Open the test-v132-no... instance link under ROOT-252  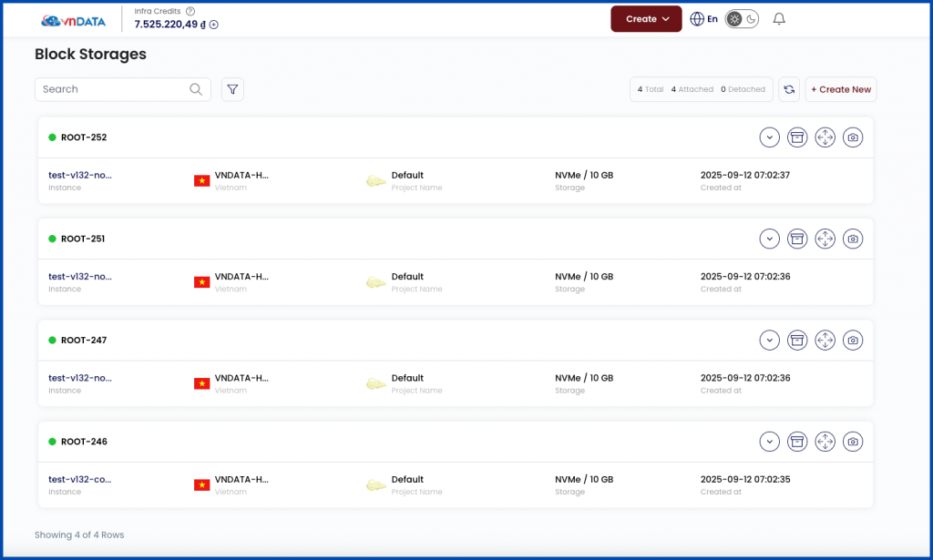click(x=80, y=176)
